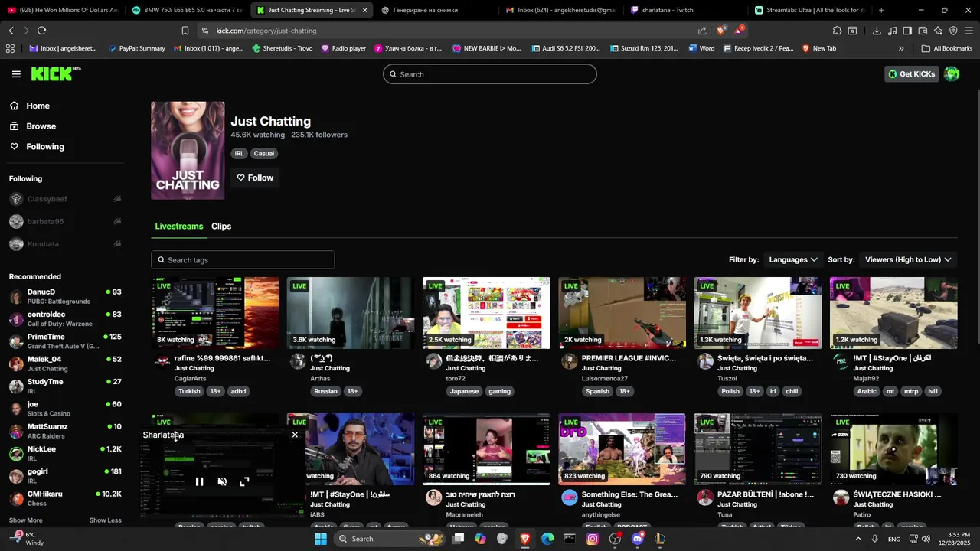Unmute the Sharlatana mini player
The height and width of the screenshot is (551, 980).
pos(222,481)
